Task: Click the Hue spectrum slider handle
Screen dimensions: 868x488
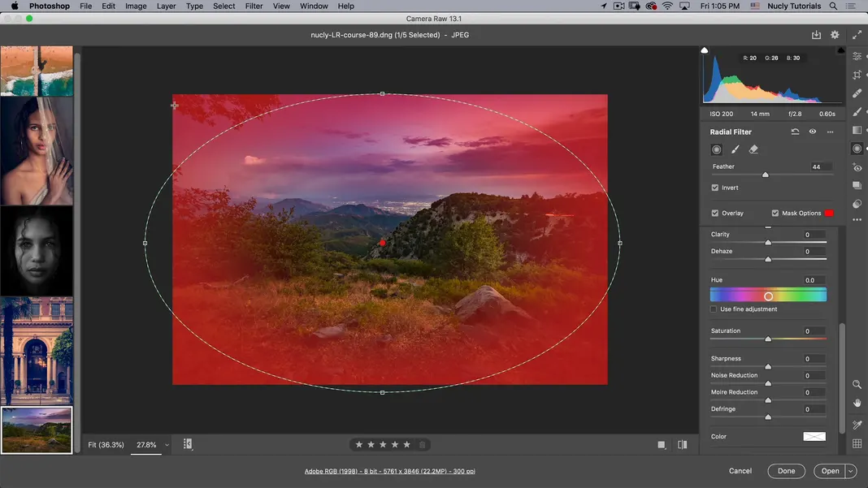Action: click(x=768, y=296)
